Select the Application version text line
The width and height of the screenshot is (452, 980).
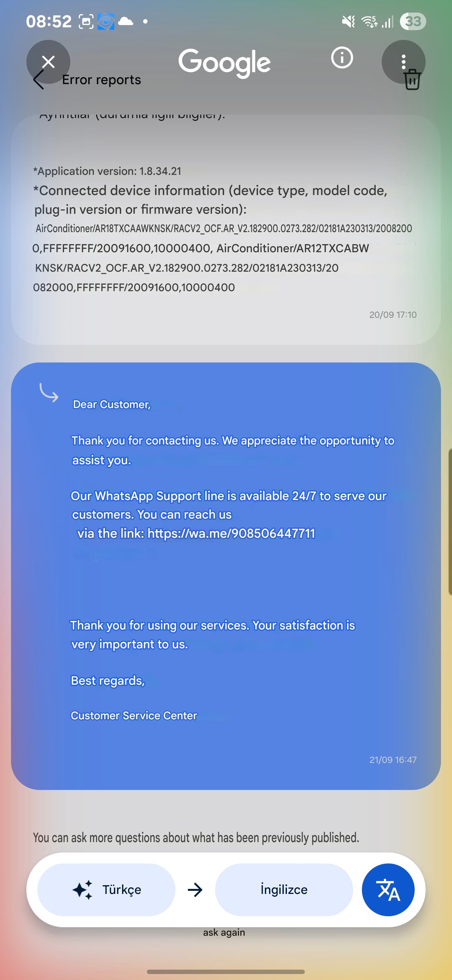pyautogui.click(x=107, y=171)
